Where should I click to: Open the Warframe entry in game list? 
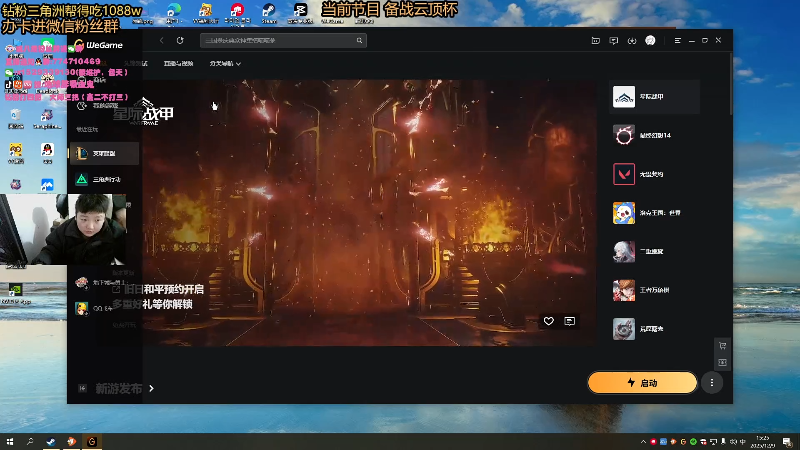(x=656, y=96)
